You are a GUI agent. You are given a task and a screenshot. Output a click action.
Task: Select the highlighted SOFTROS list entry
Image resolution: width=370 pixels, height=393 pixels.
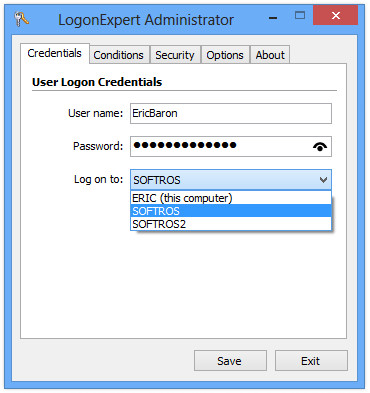coord(231,211)
